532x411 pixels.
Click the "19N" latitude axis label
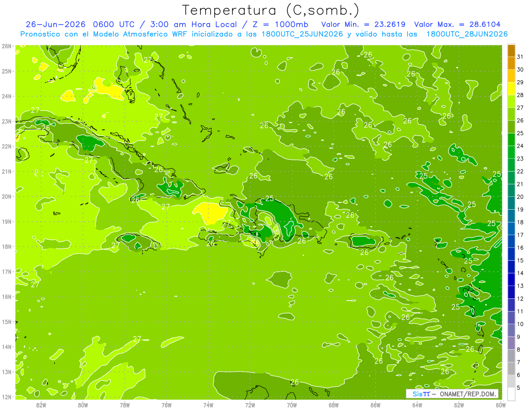coord(7,221)
